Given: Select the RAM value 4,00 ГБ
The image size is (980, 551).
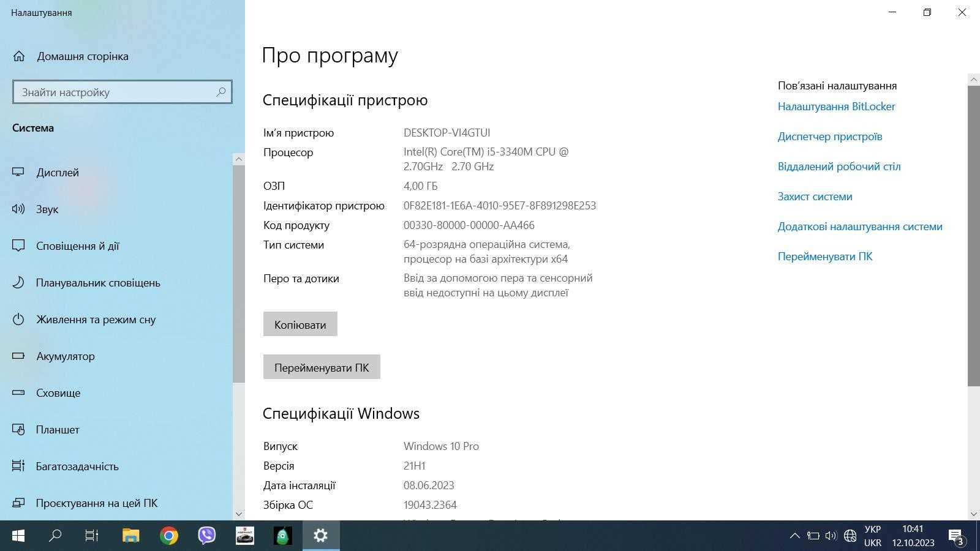Looking at the screenshot, I should [420, 186].
